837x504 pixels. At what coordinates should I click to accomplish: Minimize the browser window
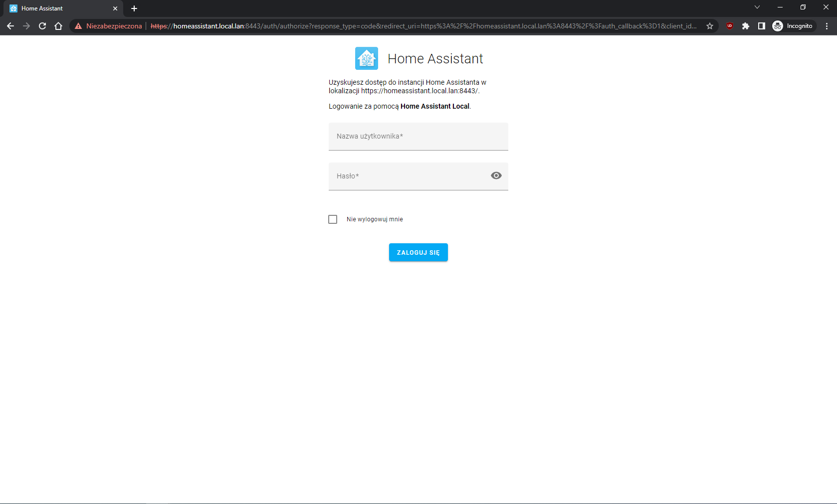(x=780, y=7)
